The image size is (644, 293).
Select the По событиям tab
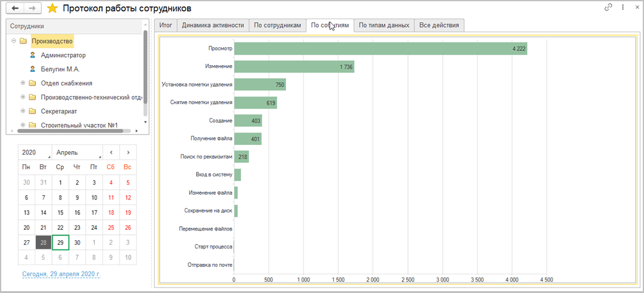point(330,25)
